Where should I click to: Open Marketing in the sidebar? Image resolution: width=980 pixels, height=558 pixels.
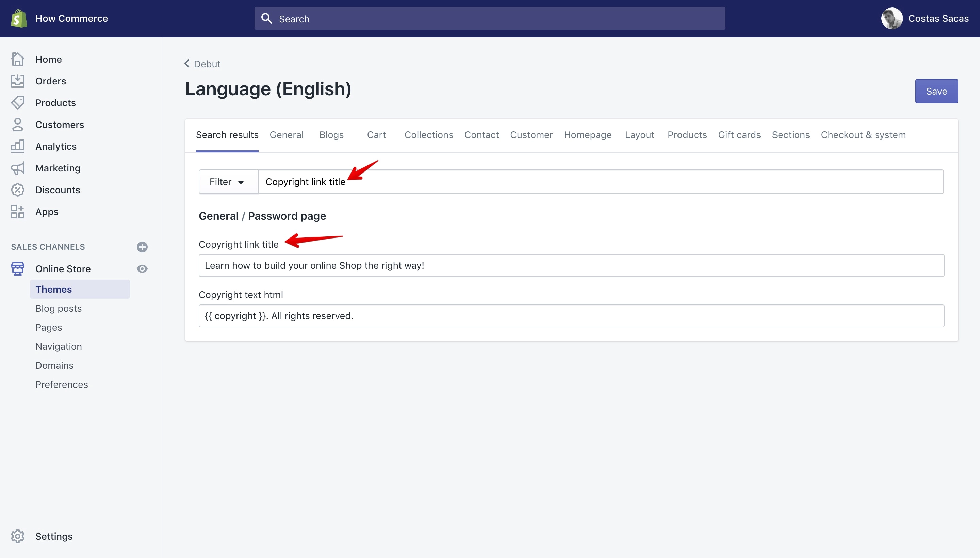coord(58,168)
